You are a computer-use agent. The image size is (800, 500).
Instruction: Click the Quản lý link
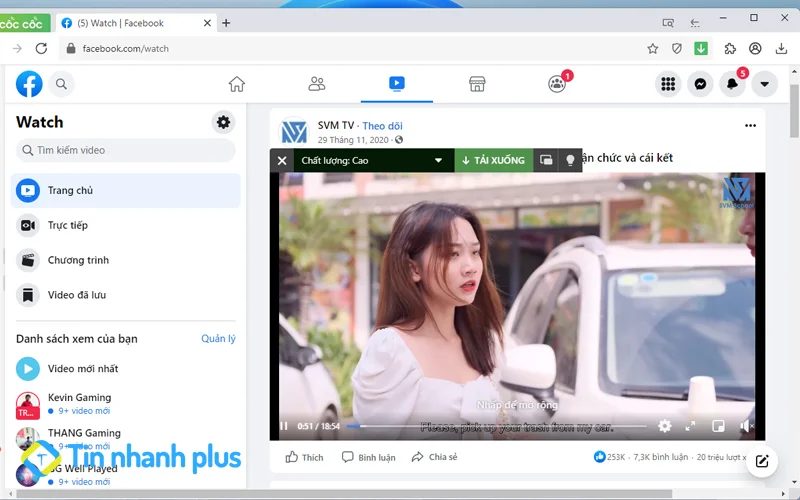(x=218, y=339)
